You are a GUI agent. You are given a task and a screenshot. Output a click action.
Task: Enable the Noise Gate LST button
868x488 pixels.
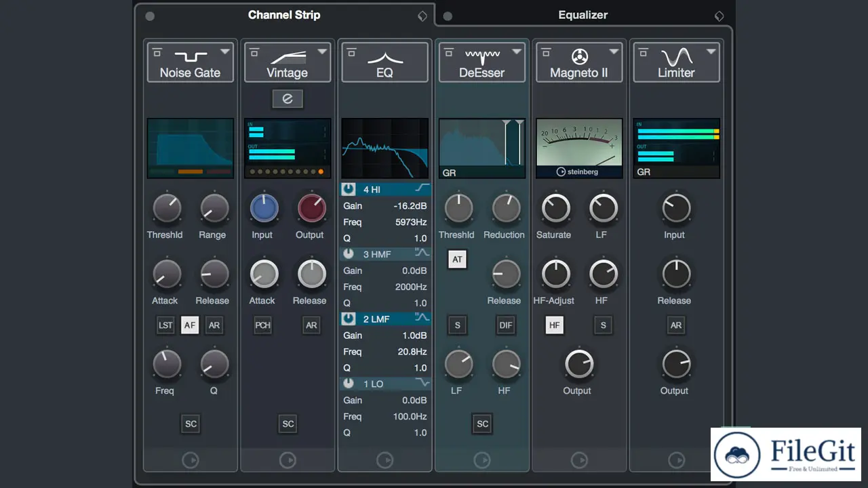(165, 325)
